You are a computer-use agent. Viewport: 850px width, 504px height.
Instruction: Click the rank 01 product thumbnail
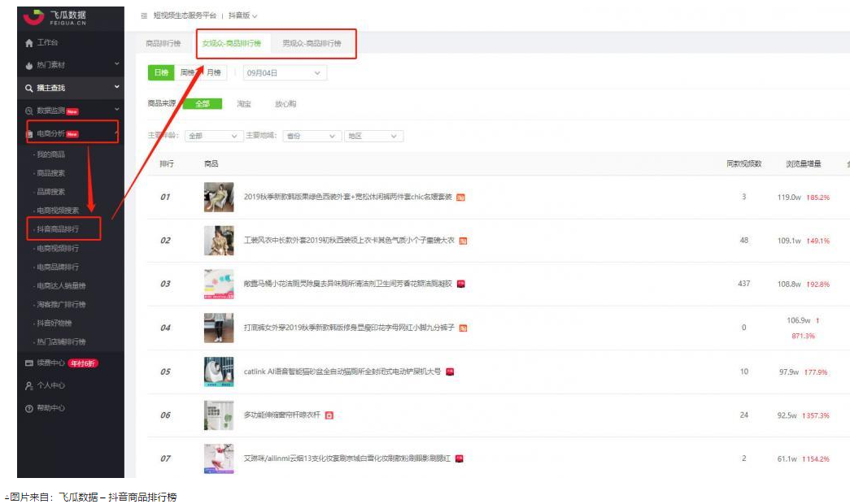219,197
